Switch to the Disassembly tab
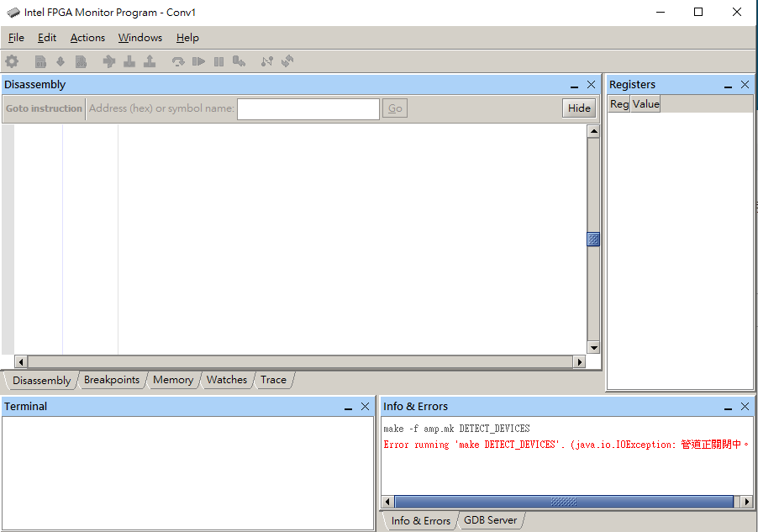This screenshot has width=758, height=532. tap(41, 380)
